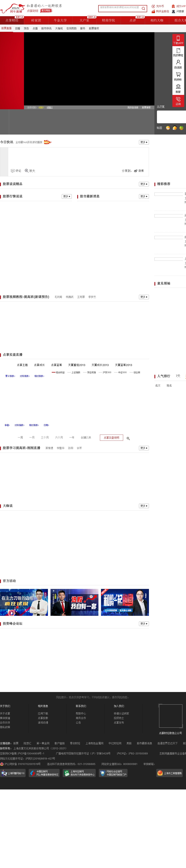Click the 点掌实盘说明 button
Image resolution: width=186 pixels, height=868 pixels.
(x=111, y=438)
